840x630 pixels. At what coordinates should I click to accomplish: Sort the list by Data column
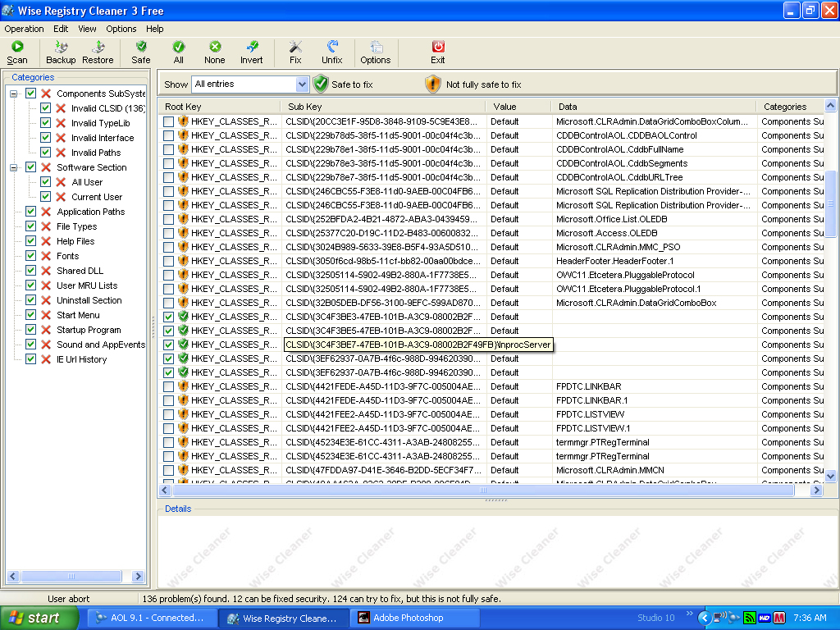pos(654,107)
